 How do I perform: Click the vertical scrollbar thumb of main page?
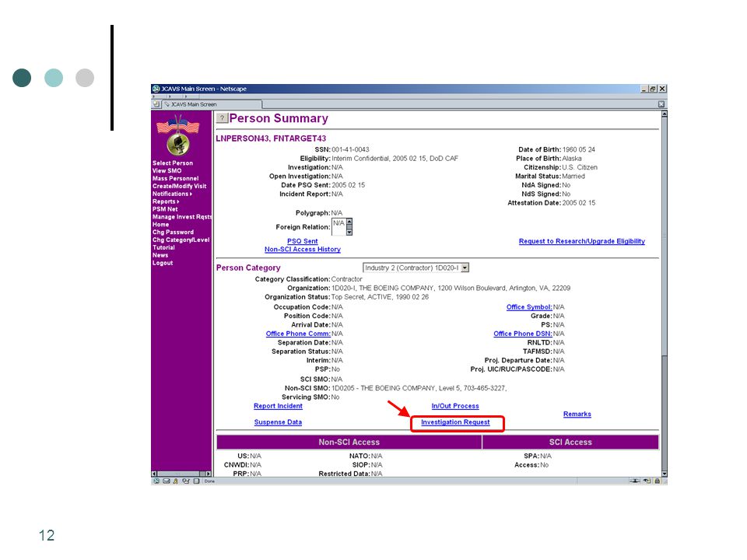664,236
